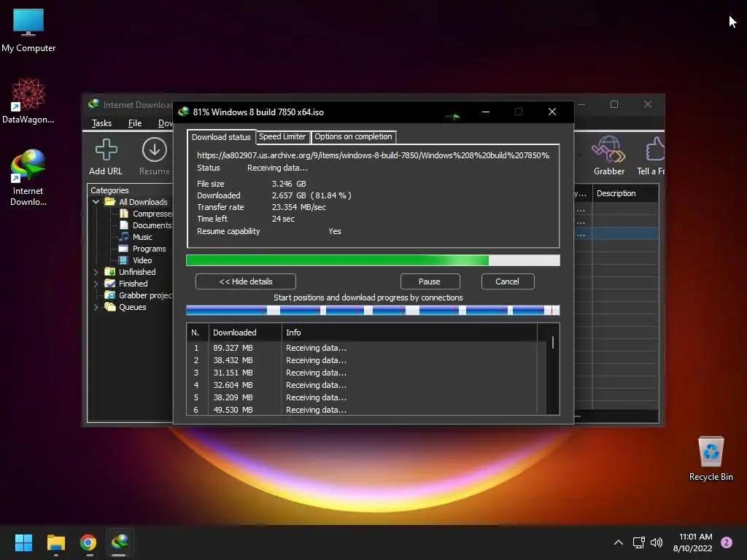Expand the Finished category
This screenshot has height=560, width=747.
click(96, 284)
